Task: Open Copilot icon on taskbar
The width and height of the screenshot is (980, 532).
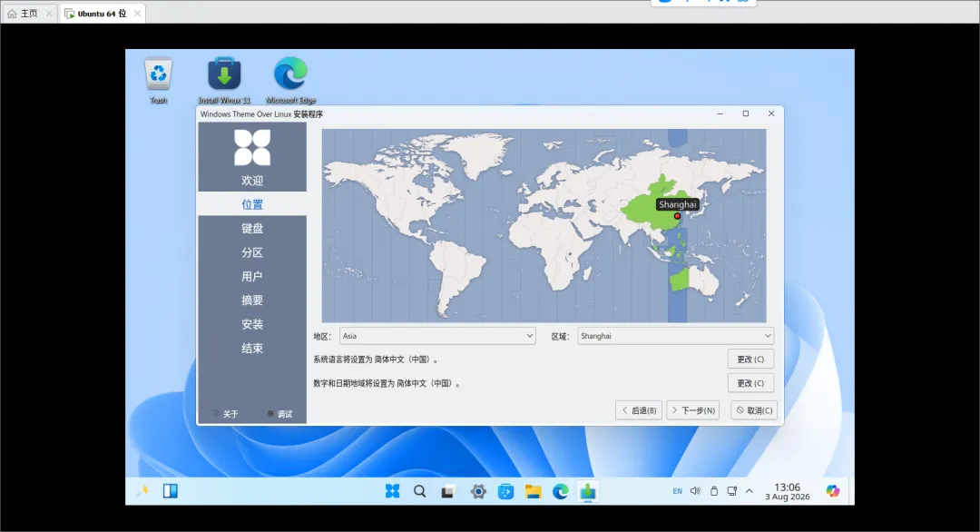Action: [x=832, y=491]
